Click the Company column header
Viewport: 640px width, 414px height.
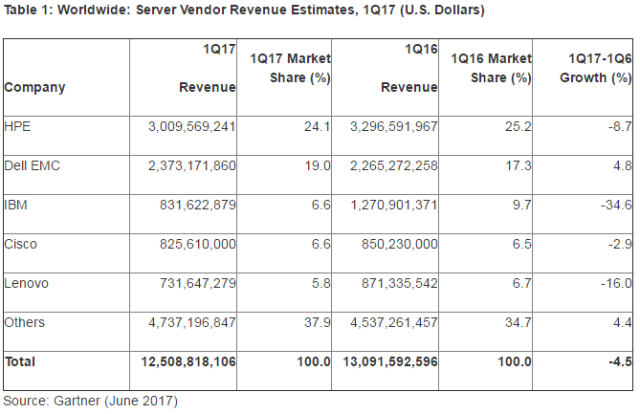(x=35, y=87)
